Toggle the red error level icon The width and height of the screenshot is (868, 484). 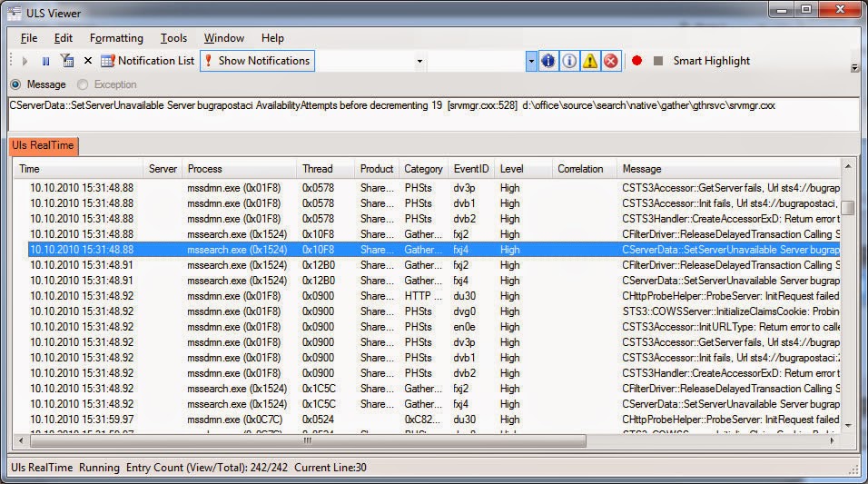(x=610, y=61)
